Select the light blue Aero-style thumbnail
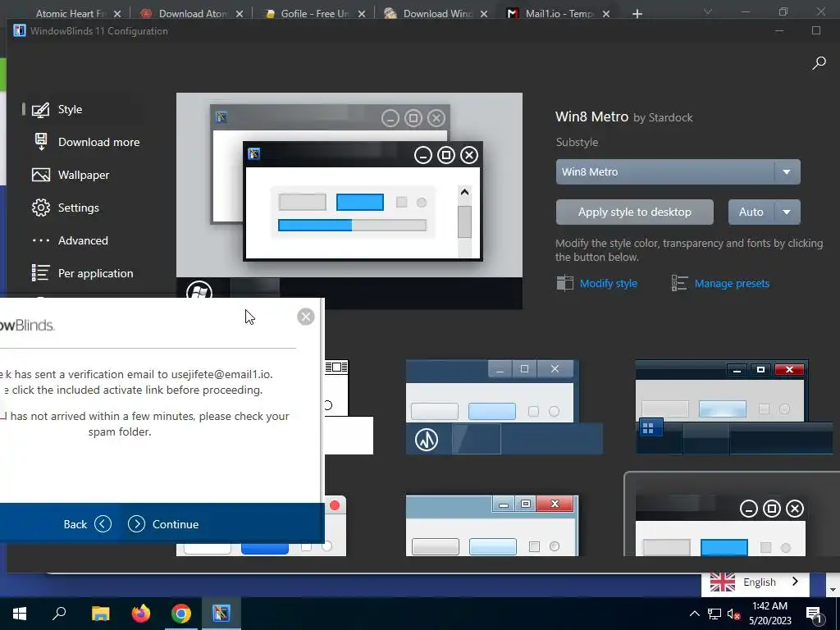This screenshot has width=840, height=630. coord(492,526)
